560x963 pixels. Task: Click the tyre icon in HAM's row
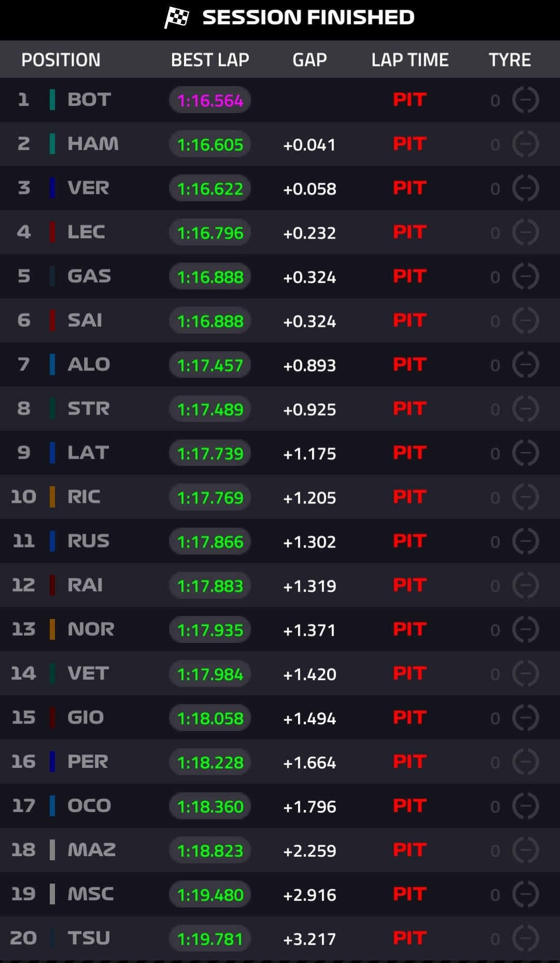point(525,144)
